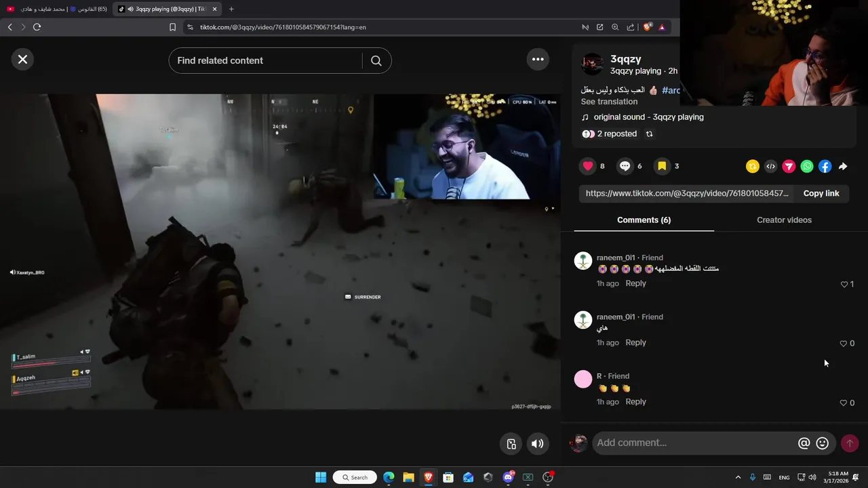868x488 pixels.
Task: Send to friends with the red icon
Action: coord(789,166)
